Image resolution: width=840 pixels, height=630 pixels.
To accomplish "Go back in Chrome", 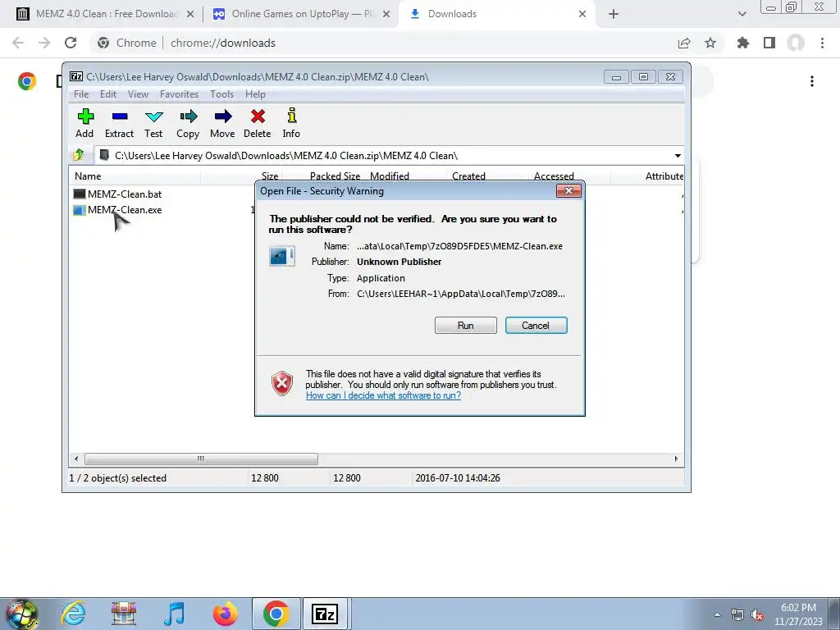I will click(x=18, y=43).
